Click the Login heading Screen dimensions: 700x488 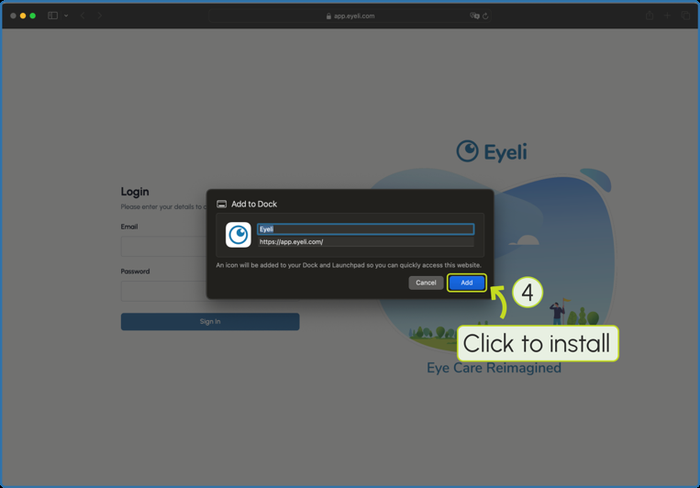[135, 192]
